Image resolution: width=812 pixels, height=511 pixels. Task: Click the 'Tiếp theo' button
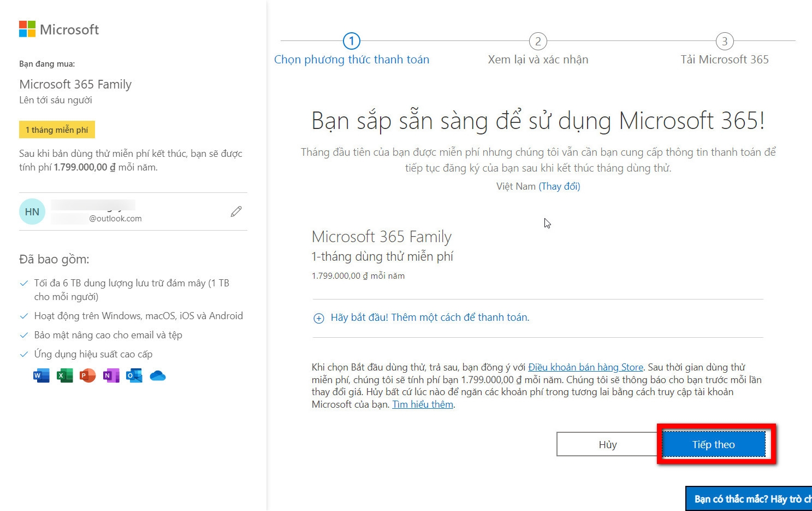(714, 444)
